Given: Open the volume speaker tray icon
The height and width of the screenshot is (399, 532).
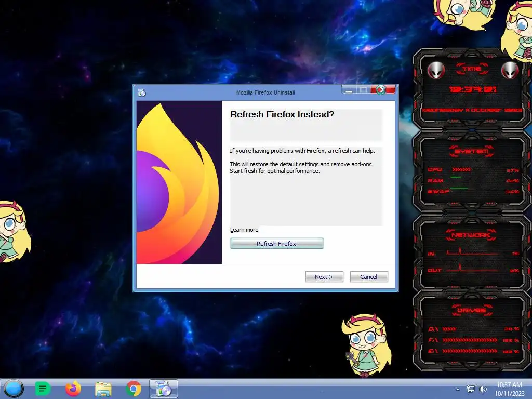Looking at the screenshot, I should click(483, 389).
